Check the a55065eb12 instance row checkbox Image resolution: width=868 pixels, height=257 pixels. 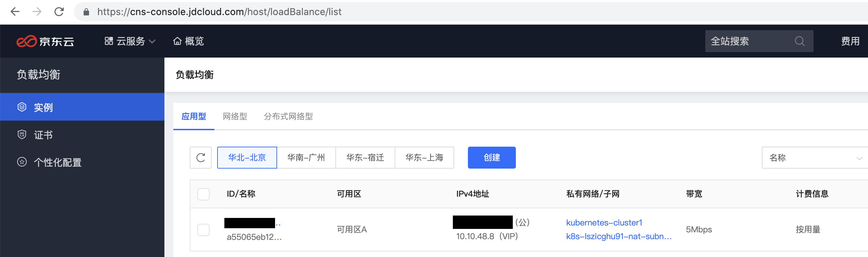coord(203,230)
